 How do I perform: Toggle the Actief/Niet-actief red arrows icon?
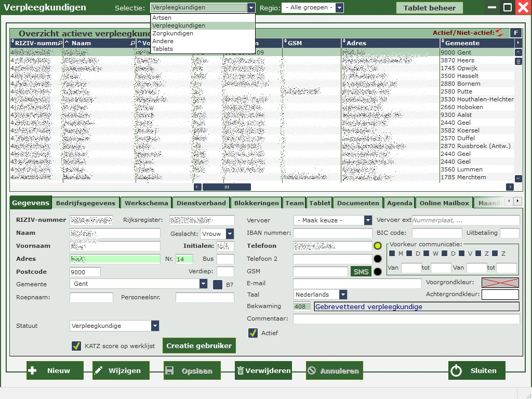pos(499,33)
